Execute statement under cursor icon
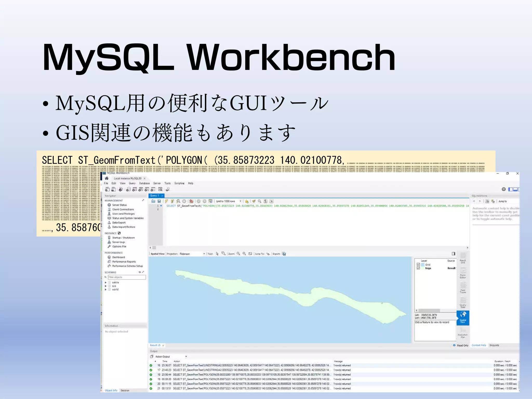The width and height of the screenshot is (532, 399). point(172,201)
